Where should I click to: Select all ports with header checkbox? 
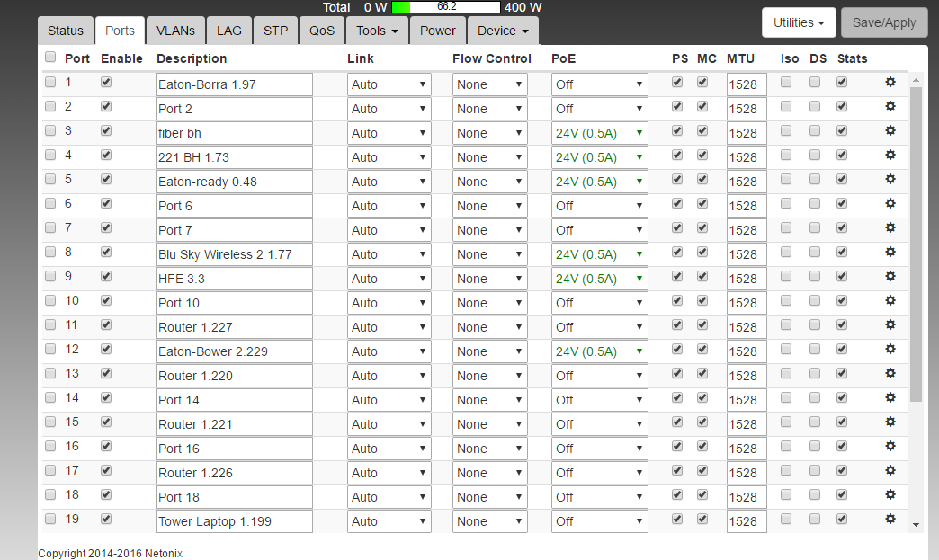pyautogui.click(x=50, y=58)
